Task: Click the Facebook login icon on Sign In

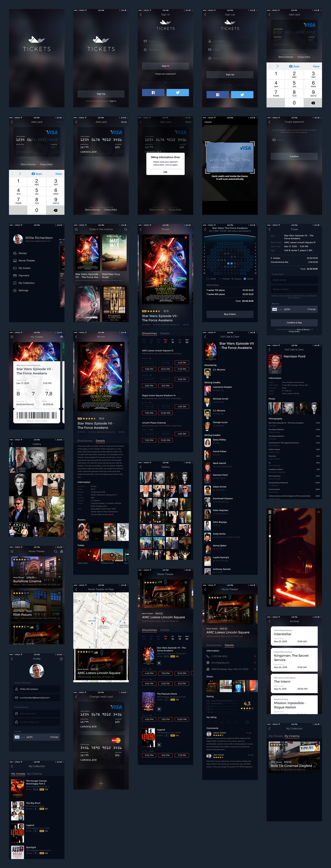Action: (153, 92)
